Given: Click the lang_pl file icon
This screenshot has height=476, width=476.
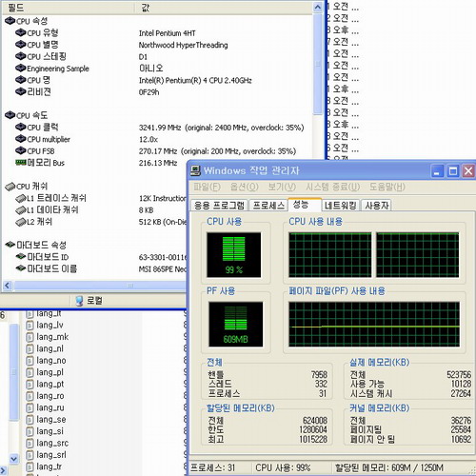Looking at the screenshot, I should [x=30, y=372].
